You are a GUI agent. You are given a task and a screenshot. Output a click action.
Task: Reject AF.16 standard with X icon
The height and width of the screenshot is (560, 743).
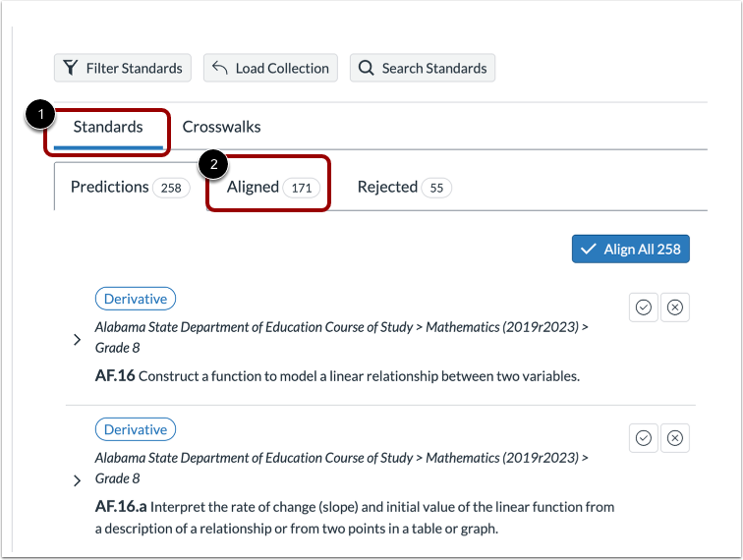pos(675,308)
